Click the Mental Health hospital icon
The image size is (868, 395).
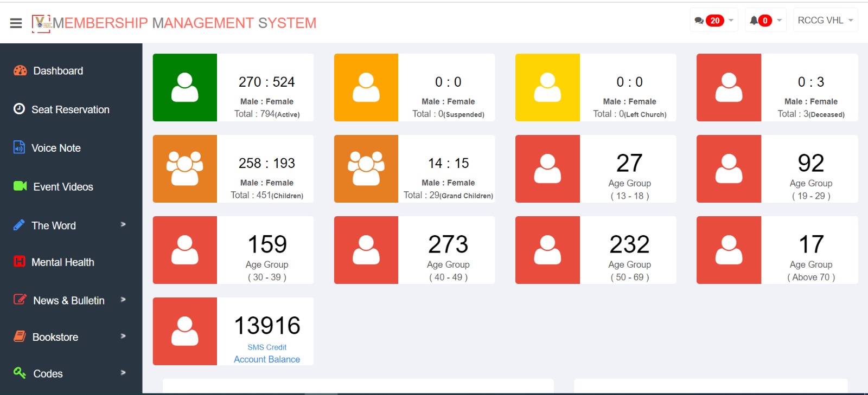point(19,262)
